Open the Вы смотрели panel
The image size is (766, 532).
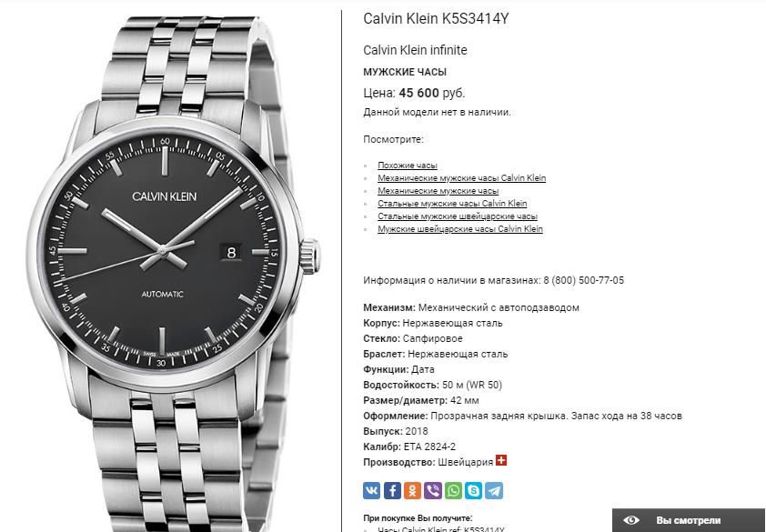pyautogui.click(x=689, y=520)
